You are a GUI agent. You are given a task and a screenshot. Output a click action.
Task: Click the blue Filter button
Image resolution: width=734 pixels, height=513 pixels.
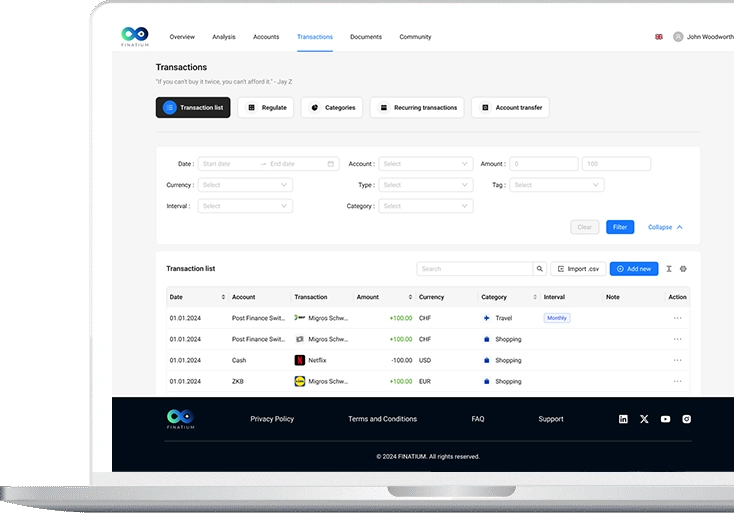(x=620, y=227)
